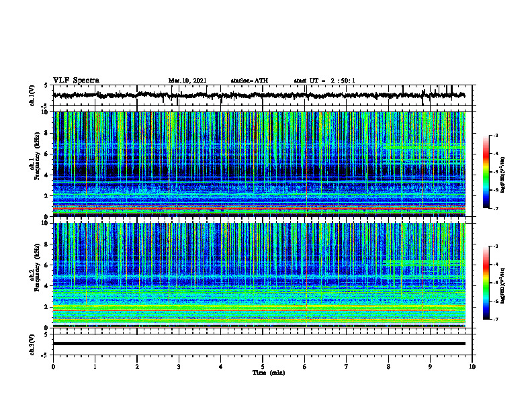Screen dimensions: 532x411
Task: Click the 'ch.1(V)' waveform axis label
Action: click(32, 95)
